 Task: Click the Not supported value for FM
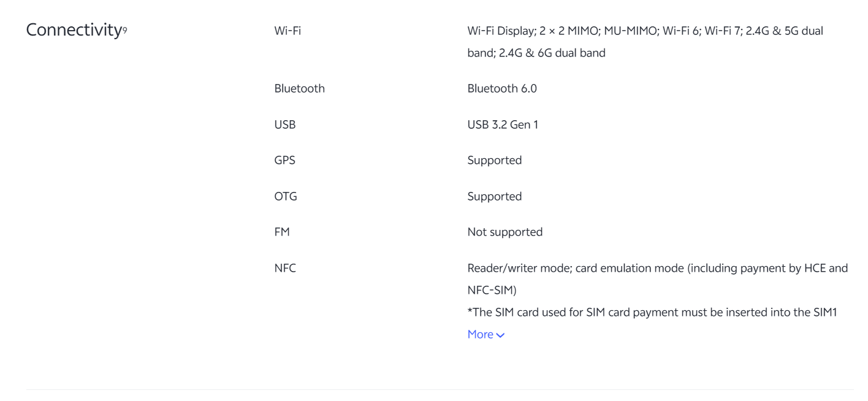pyautogui.click(x=504, y=232)
